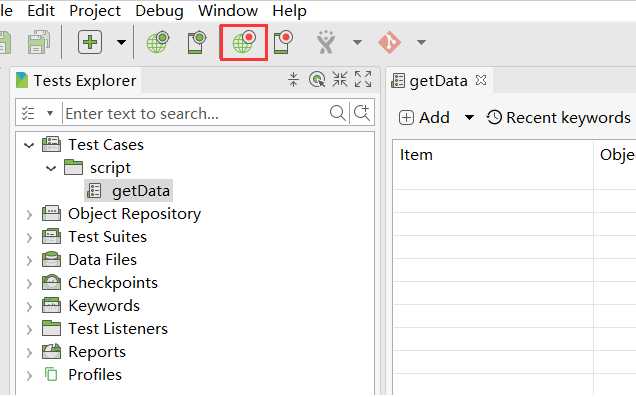This screenshot has height=397, width=636.
Task: Expand the Data Files node
Action: pyautogui.click(x=29, y=260)
